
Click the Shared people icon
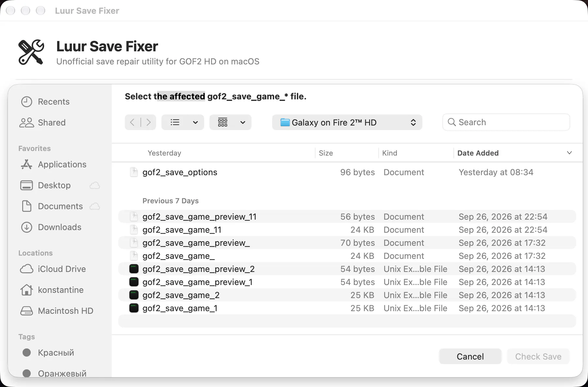[x=26, y=123]
